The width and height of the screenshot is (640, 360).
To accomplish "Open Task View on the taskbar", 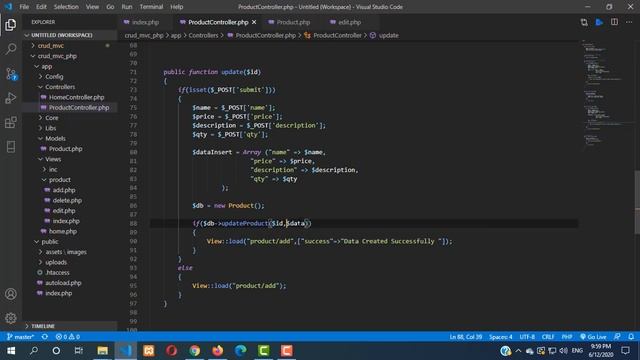I will (79, 351).
